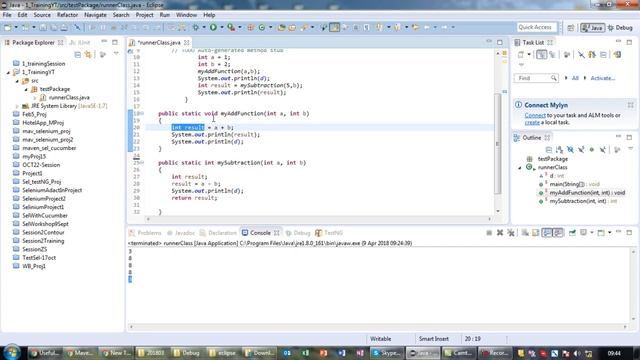Screen dimensions: 640x360
Task: Click the Save icon in main toolbar
Action: (43, 27)
